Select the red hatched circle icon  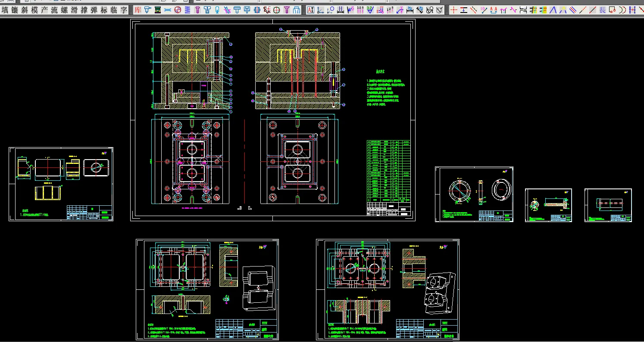178,10
